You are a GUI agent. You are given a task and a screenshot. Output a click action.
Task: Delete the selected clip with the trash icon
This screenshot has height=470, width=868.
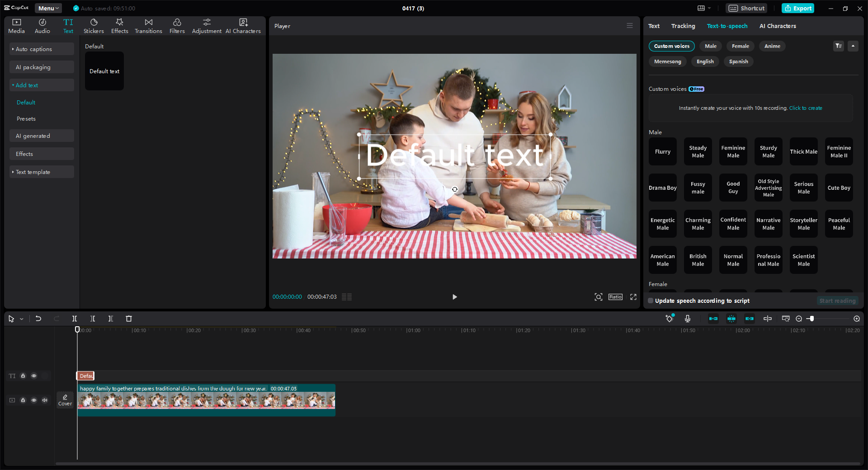(x=129, y=319)
